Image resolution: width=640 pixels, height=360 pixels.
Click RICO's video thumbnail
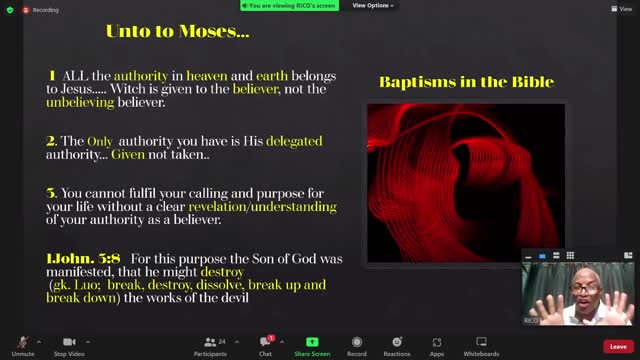(x=578, y=293)
